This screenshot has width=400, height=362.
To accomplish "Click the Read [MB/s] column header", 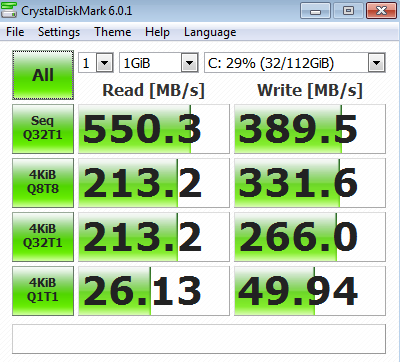I will point(153,90).
